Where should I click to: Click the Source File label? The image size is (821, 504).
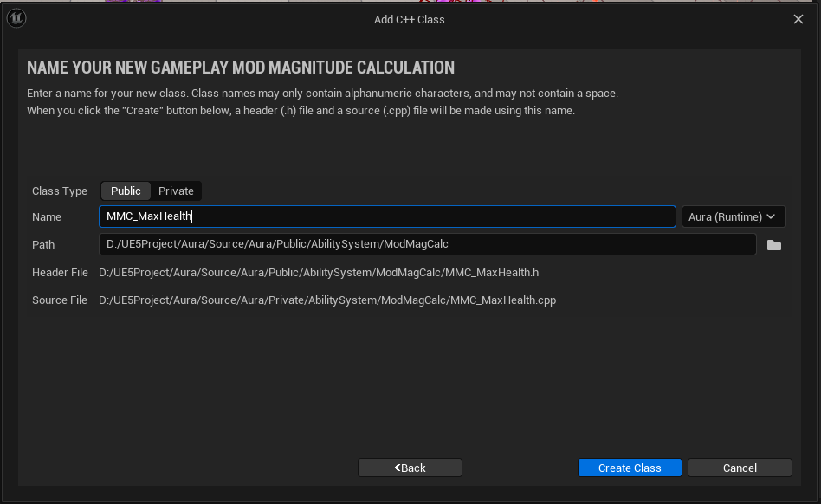[x=60, y=300]
